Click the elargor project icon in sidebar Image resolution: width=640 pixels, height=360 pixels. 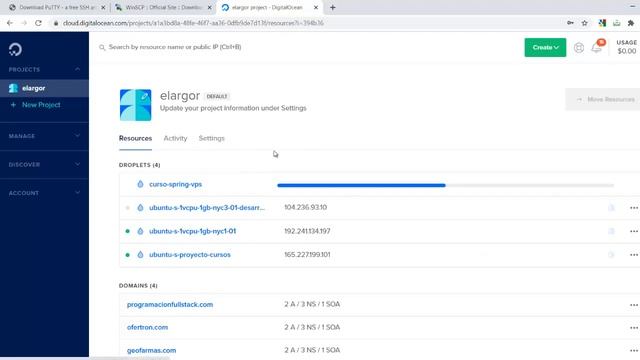[13, 88]
